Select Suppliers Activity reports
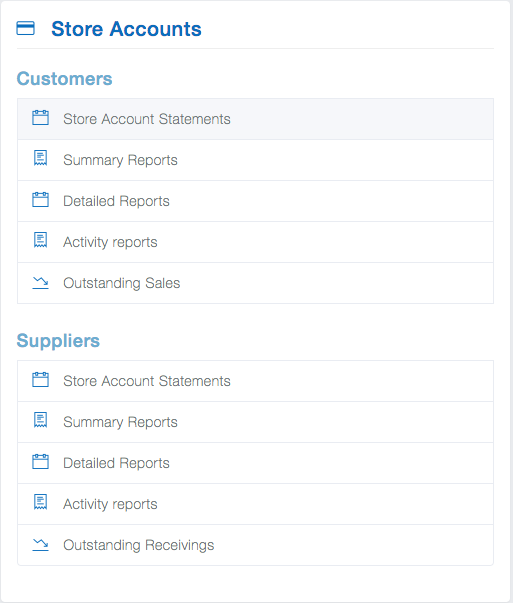 tap(255, 504)
